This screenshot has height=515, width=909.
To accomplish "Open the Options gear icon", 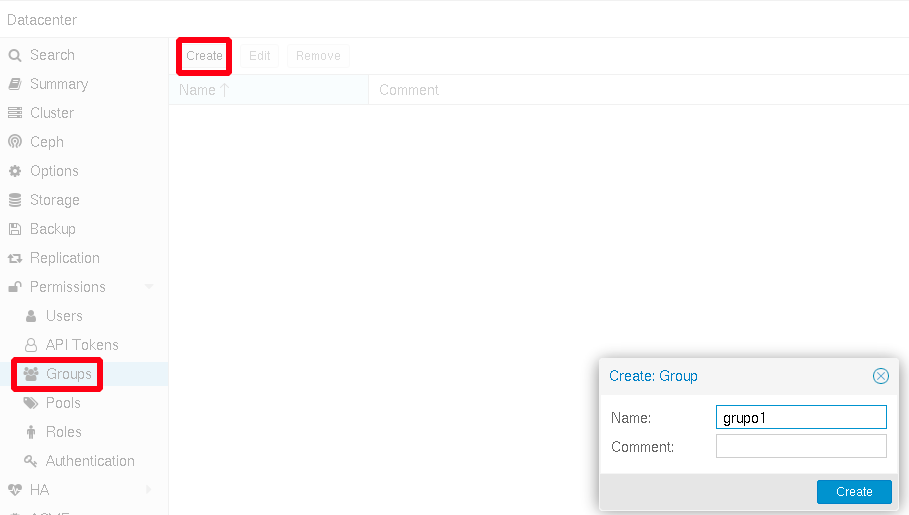I will 15,172.
